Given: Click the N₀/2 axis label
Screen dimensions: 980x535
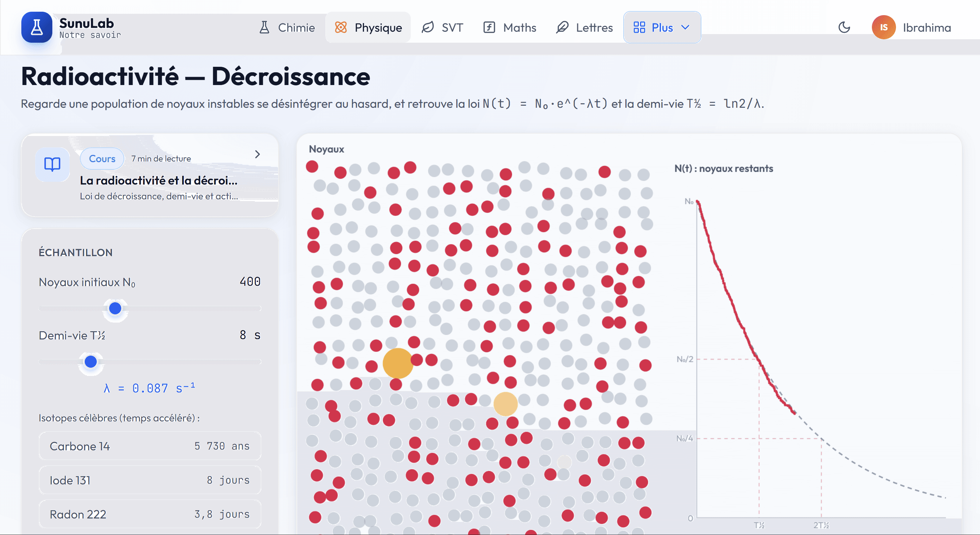Looking at the screenshot, I should [x=685, y=359].
